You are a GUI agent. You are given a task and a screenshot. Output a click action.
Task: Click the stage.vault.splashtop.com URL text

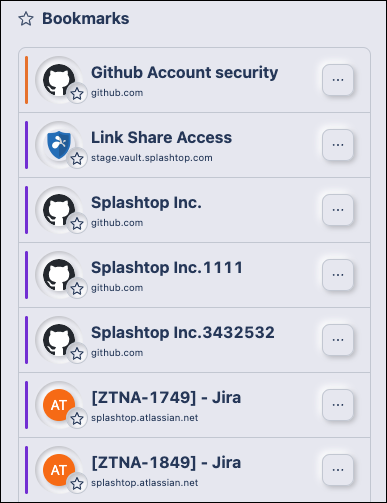point(152,158)
